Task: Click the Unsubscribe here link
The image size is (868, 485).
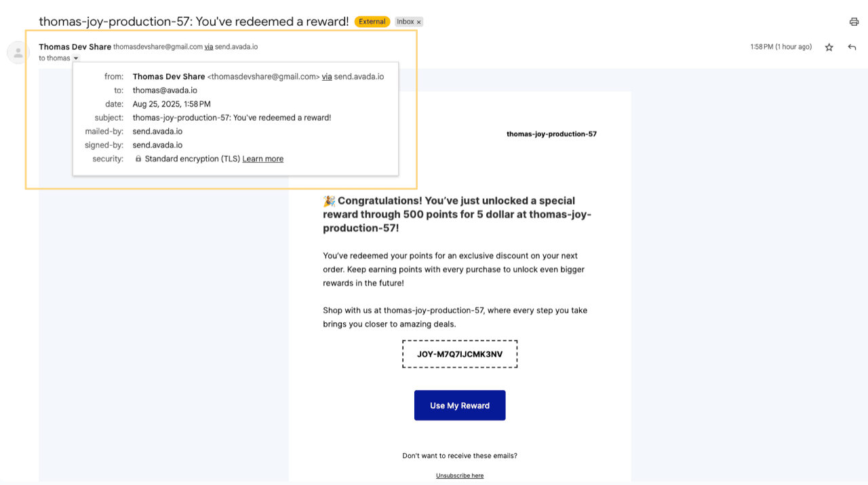Action: click(x=460, y=476)
